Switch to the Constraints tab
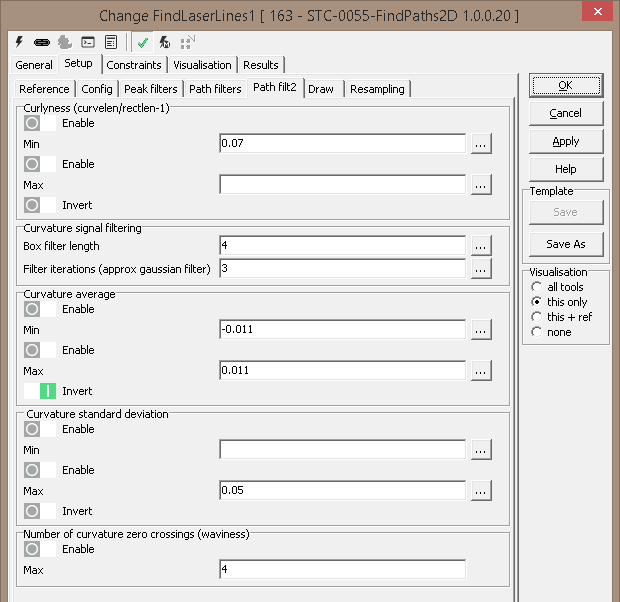Screen dimensions: 620x602 (x=134, y=65)
